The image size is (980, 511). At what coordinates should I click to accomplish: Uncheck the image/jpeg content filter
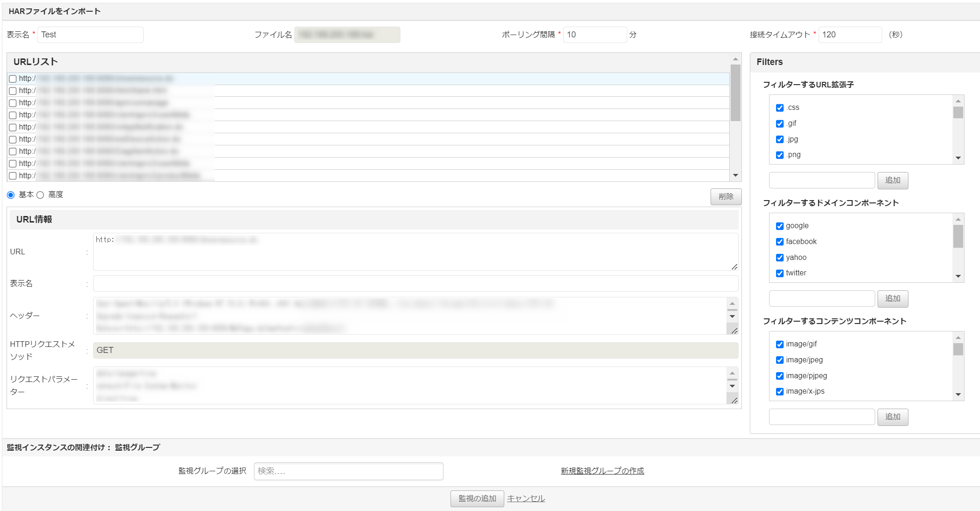pos(780,360)
